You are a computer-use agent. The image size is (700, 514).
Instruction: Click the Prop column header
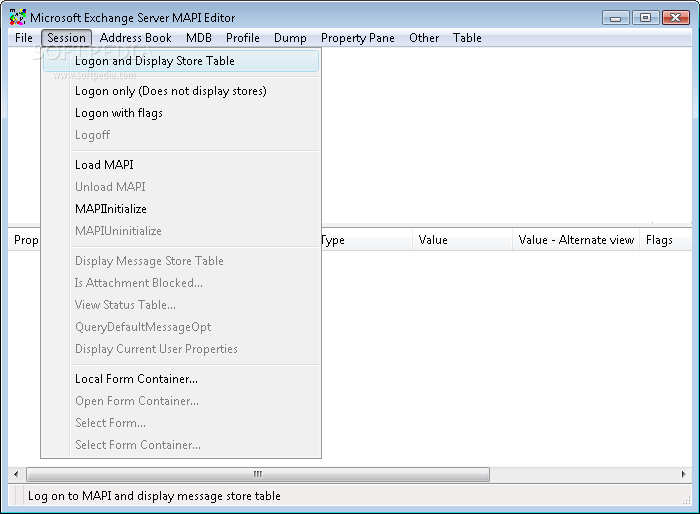click(x=25, y=240)
